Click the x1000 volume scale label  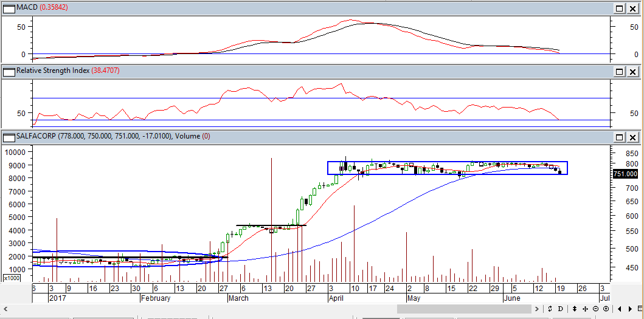pos(10,278)
